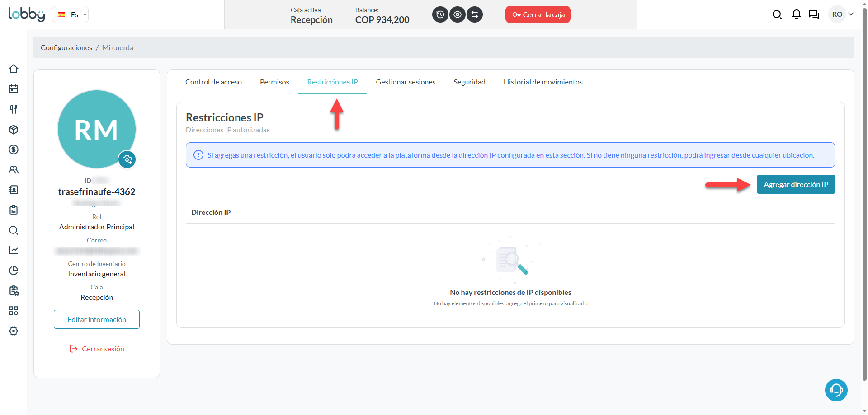
Task: Click the dollar coin sidebar icon
Action: [14, 149]
